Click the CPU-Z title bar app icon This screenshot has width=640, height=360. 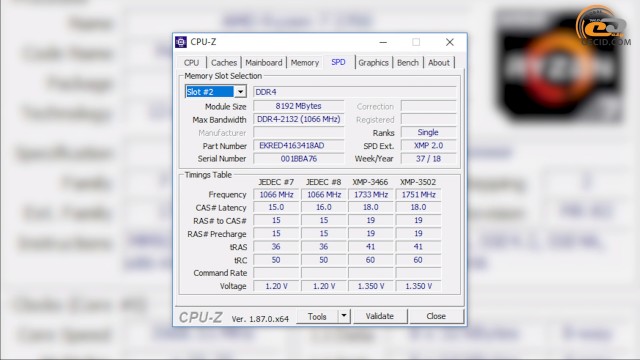pos(181,42)
